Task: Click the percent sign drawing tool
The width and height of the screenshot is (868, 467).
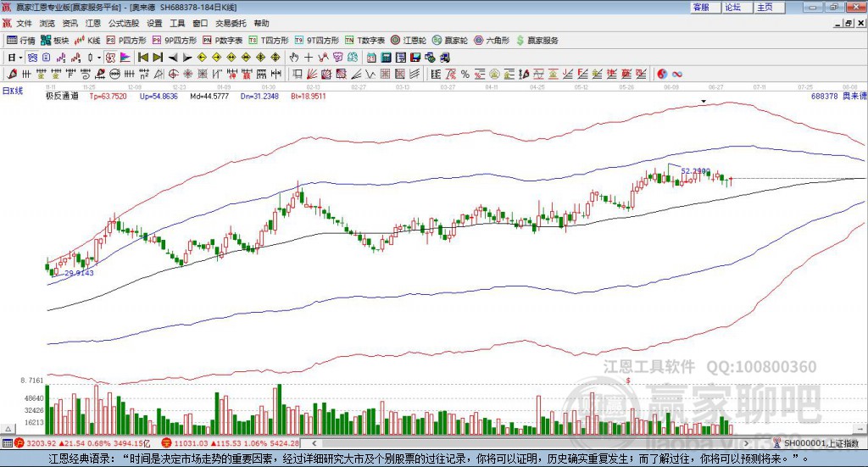Action: 465,74
